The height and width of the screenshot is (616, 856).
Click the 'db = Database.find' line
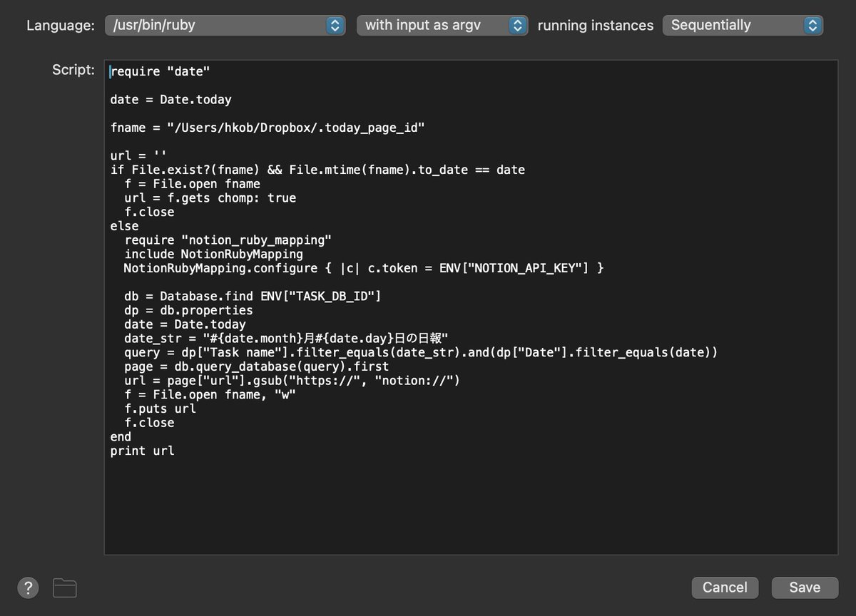tap(253, 296)
